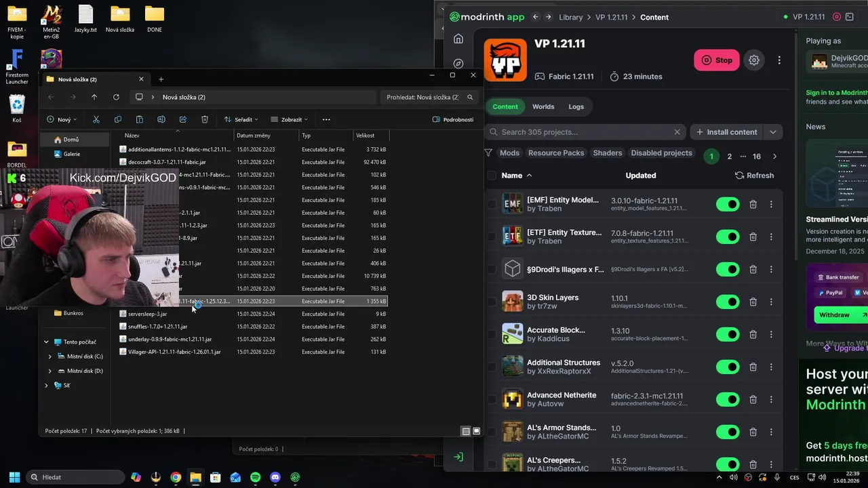The height and width of the screenshot is (488, 868).
Task: Click instance settings gear next to Stop
Action: tap(754, 60)
